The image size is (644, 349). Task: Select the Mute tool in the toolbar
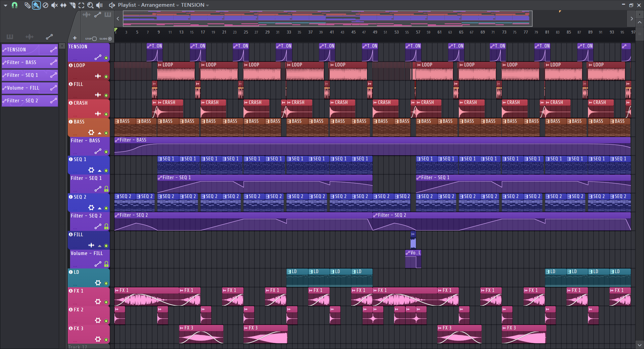pyautogui.click(x=54, y=5)
